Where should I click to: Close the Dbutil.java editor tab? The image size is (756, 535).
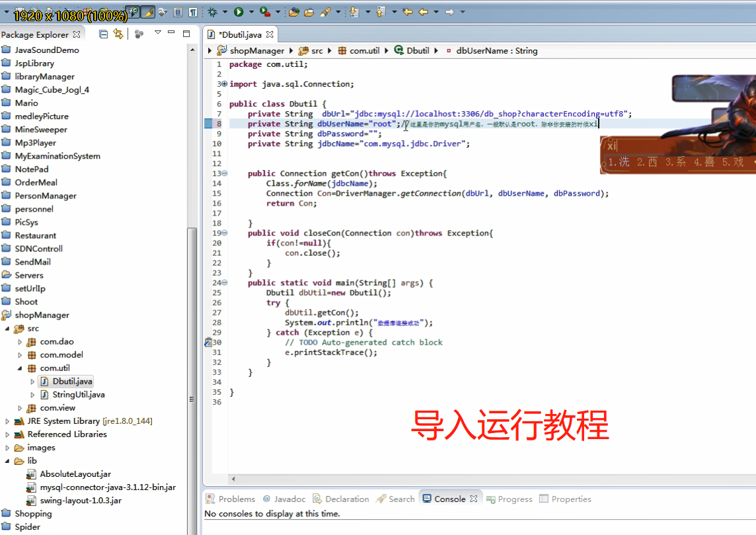point(270,34)
